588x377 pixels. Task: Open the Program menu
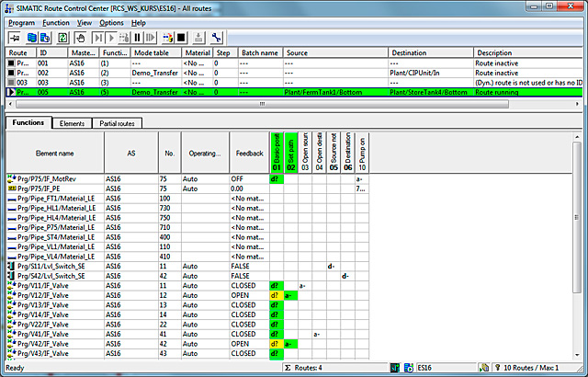coord(21,22)
